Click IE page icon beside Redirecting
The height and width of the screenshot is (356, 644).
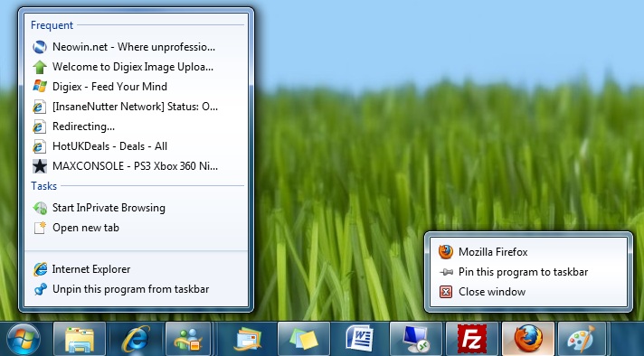pyautogui.click(x=40, y=126)
